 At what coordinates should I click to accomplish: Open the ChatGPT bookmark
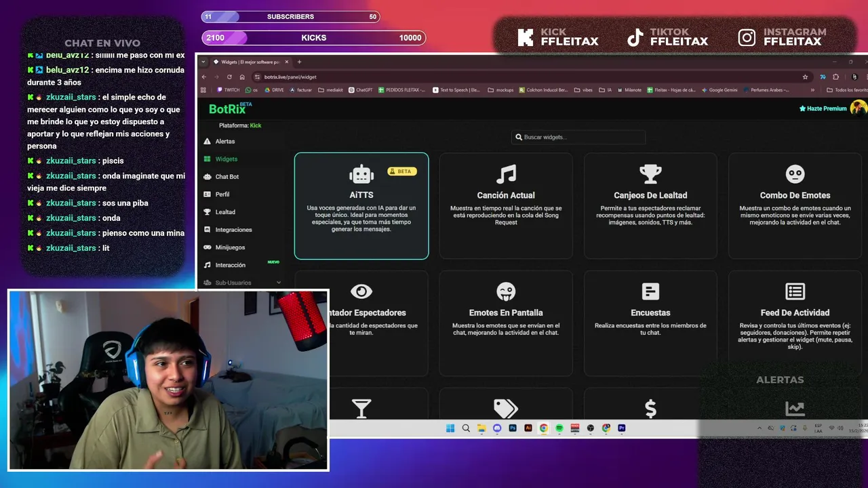point(360,89)
